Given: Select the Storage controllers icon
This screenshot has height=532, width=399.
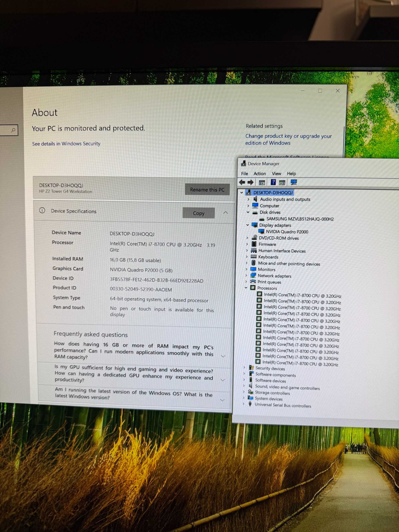Looking at the screenshot, I should point(251,392).
